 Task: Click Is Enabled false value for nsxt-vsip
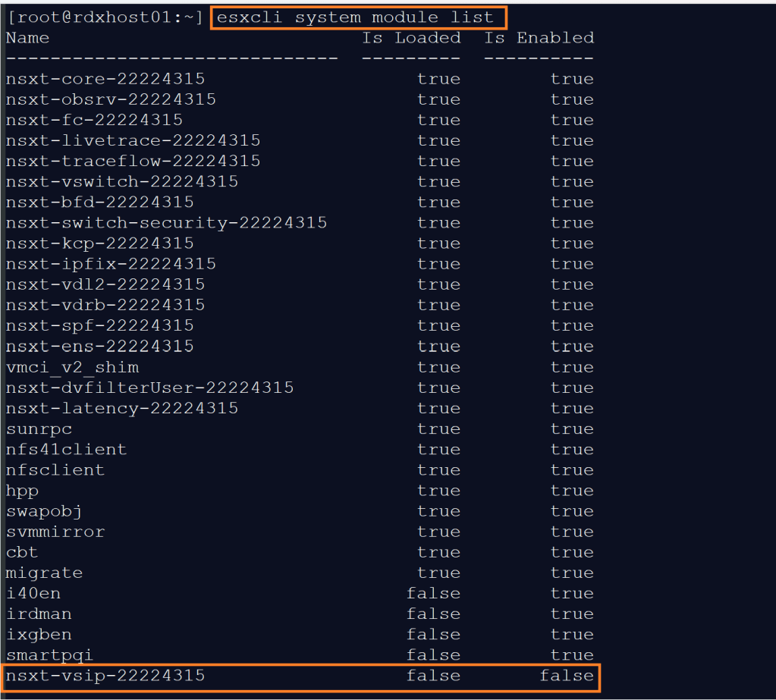[x=567, y=675]
